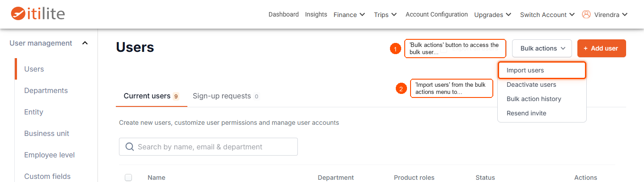644x182 pixels.
Task: Click the Status column header
Action: click(485, 178)
